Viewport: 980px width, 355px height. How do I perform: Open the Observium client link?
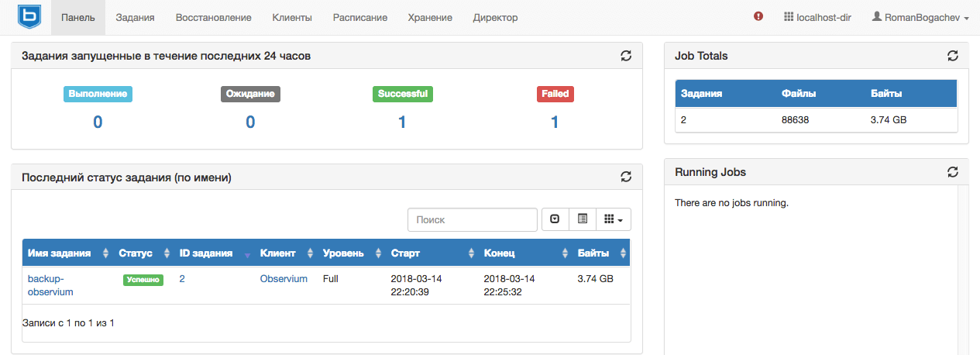tap(284, 278)
